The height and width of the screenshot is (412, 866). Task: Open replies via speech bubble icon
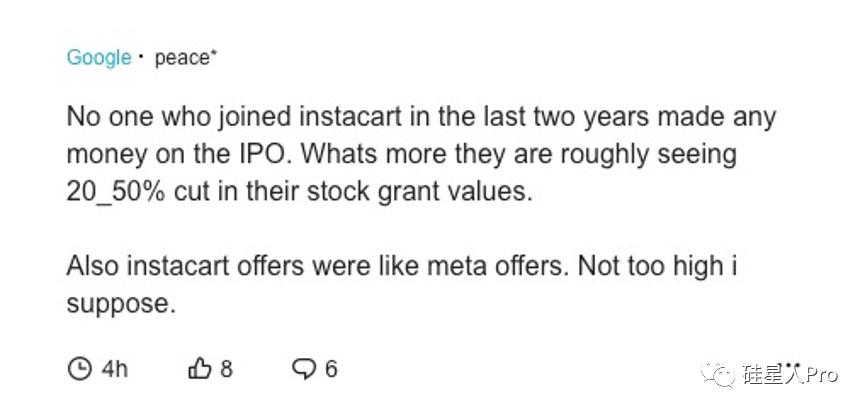(x=303, y=369)
